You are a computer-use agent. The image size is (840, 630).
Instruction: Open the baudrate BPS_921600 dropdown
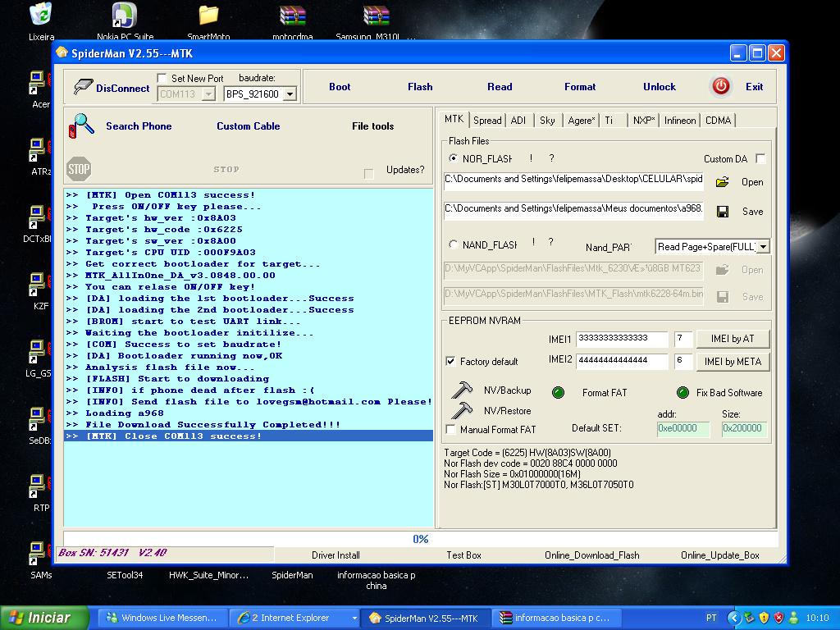pos(290,94)
